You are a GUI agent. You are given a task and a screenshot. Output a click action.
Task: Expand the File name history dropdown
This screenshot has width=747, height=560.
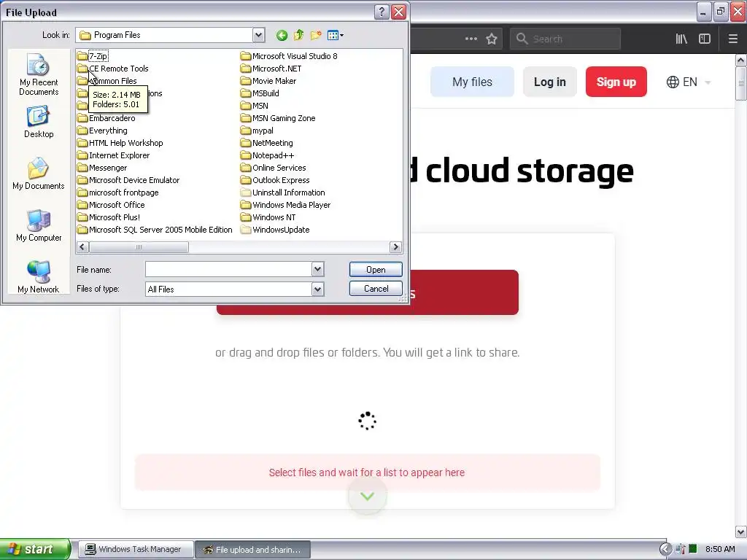(x=318, y=270)
